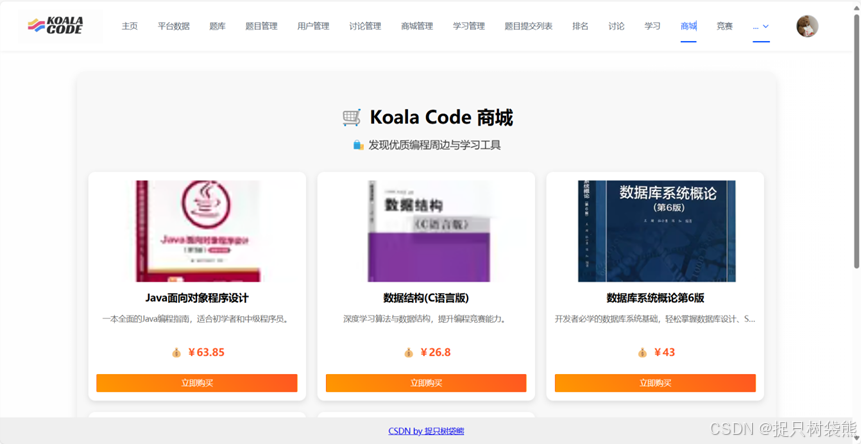861x444 pixels.
Task: Open 讨论 in the navigation bar
Action: pos(616,26)
